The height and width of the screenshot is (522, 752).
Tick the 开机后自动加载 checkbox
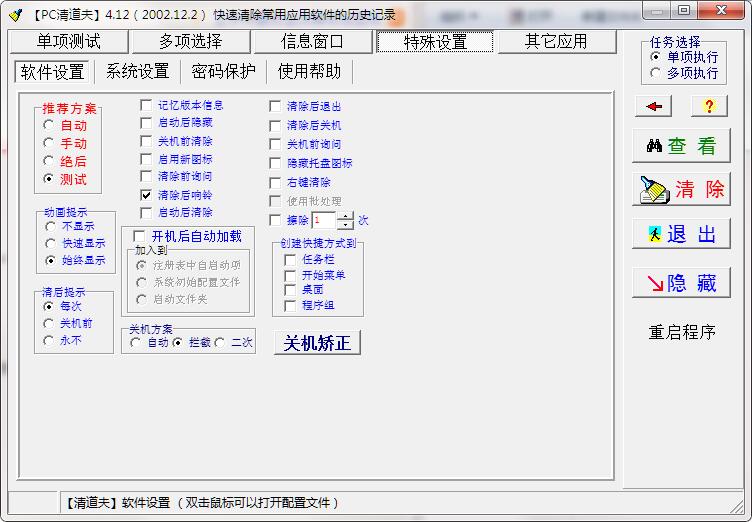pyautogui.click(x=139, y=236)
